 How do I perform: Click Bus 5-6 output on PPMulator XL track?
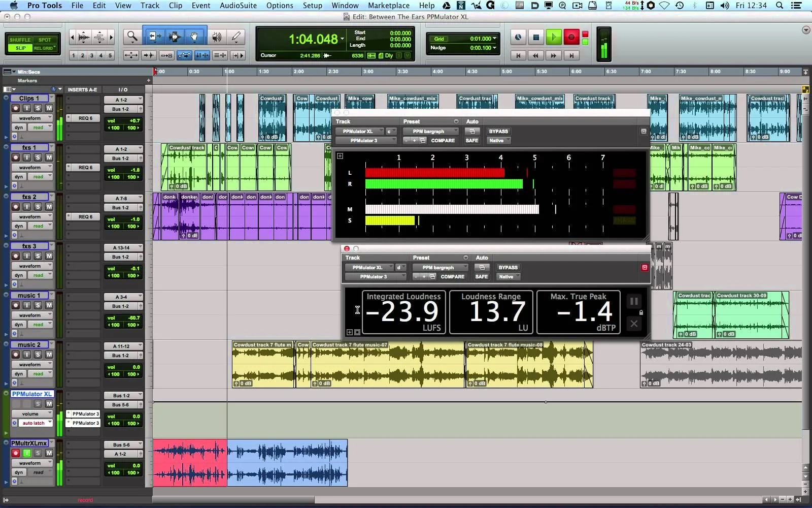(x=121, y=405)
